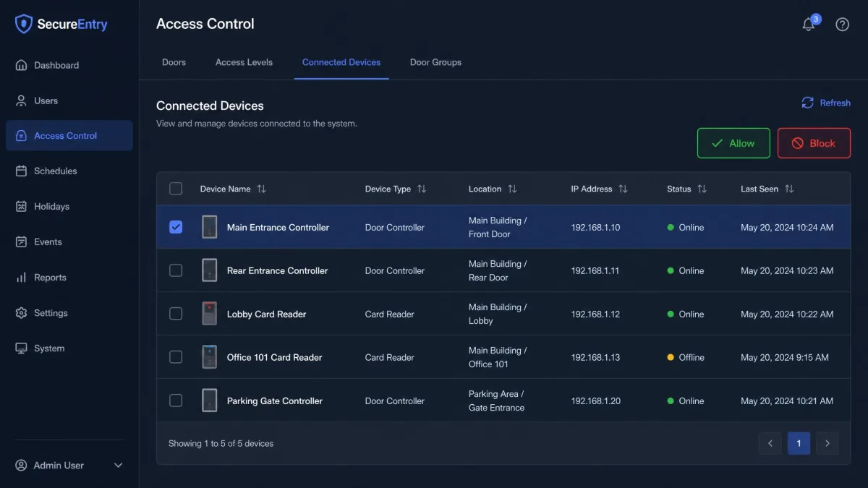The height and width of the screenshot is (488, 868).
Task: Open notifications bell icon
Action: point(809,24)
